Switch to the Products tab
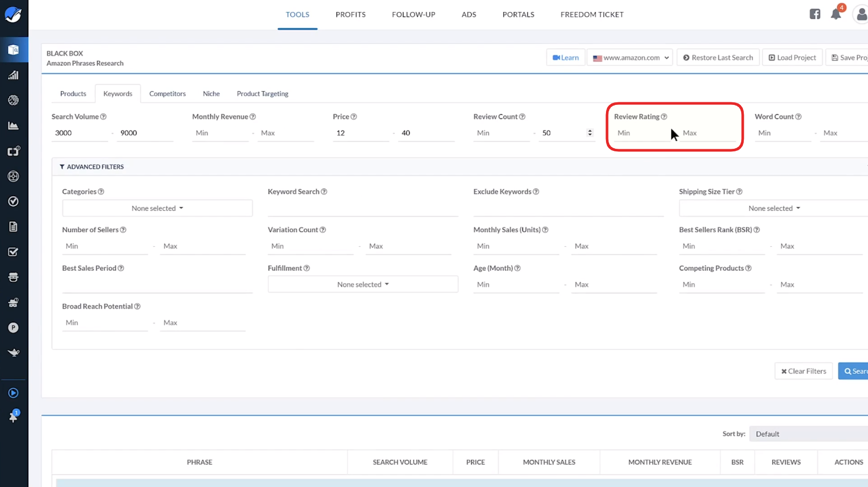This screenshot has height=487, width=868. [73, 94]
